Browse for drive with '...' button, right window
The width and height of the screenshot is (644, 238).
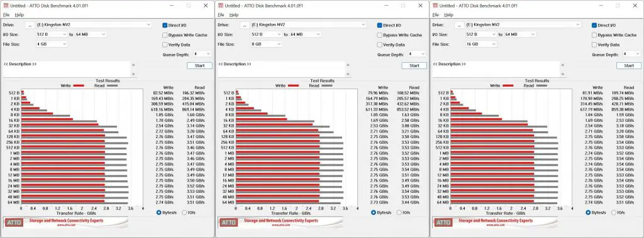click(x=458, y=25)
